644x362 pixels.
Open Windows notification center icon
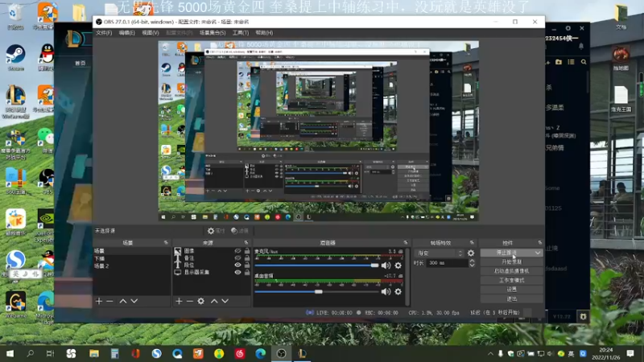point(630,353)
